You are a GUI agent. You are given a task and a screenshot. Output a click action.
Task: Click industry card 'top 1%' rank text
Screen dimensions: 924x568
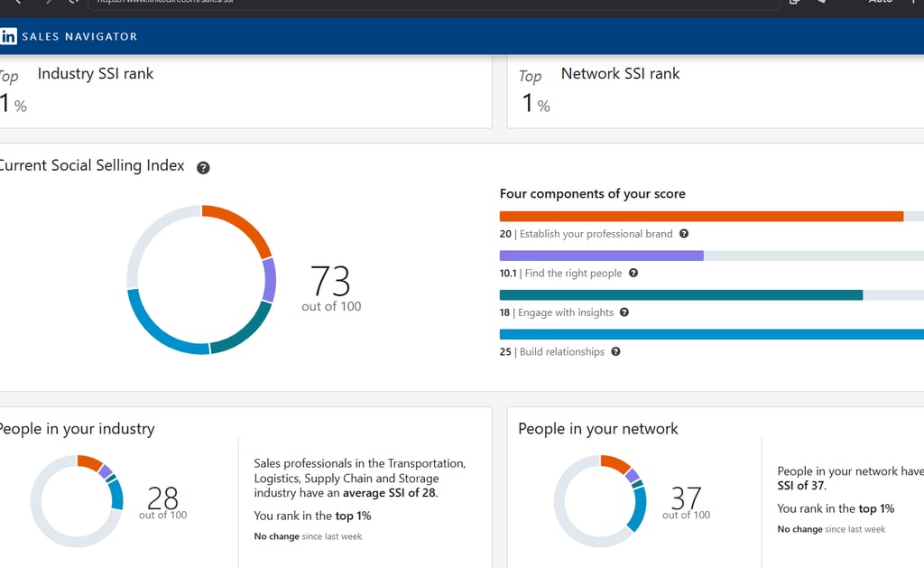pos(353,516)
